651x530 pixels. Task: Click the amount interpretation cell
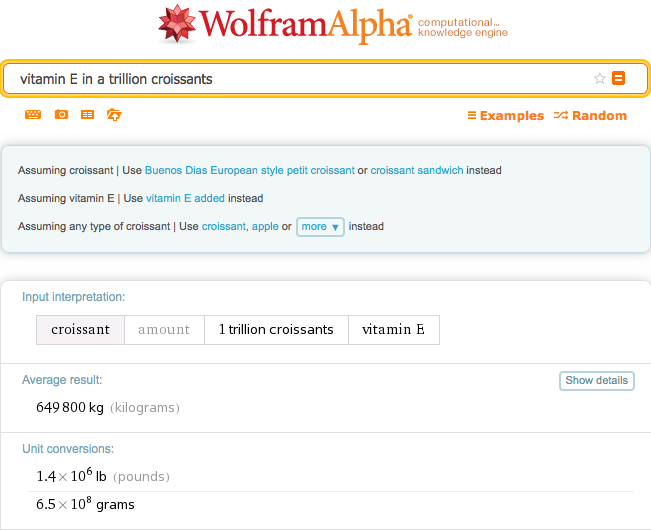[x=164, y=330]
